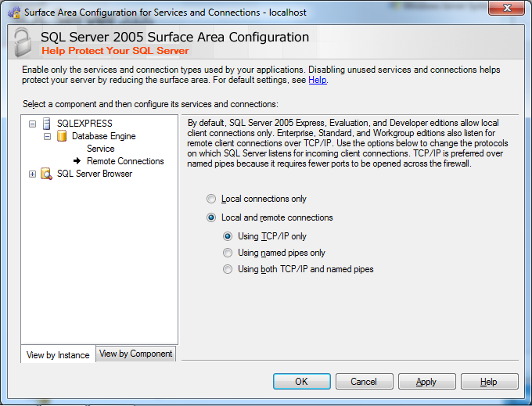Close the Surface Area Configuration window
Screen dimensions: 532x406
coord(506,8)
